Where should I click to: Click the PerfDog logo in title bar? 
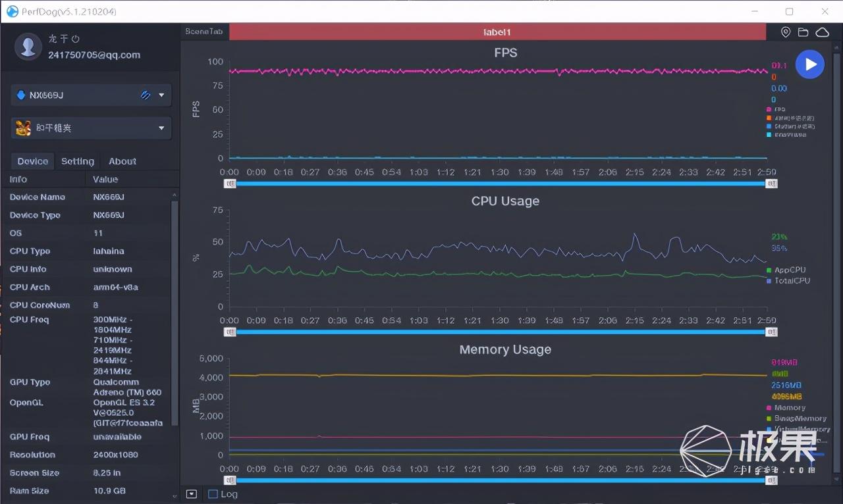(12, 11)
